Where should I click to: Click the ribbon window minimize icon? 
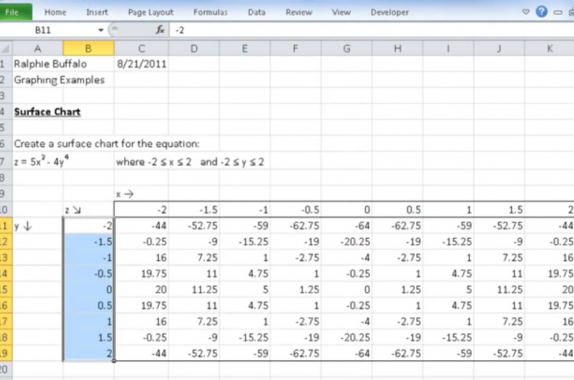558,12
